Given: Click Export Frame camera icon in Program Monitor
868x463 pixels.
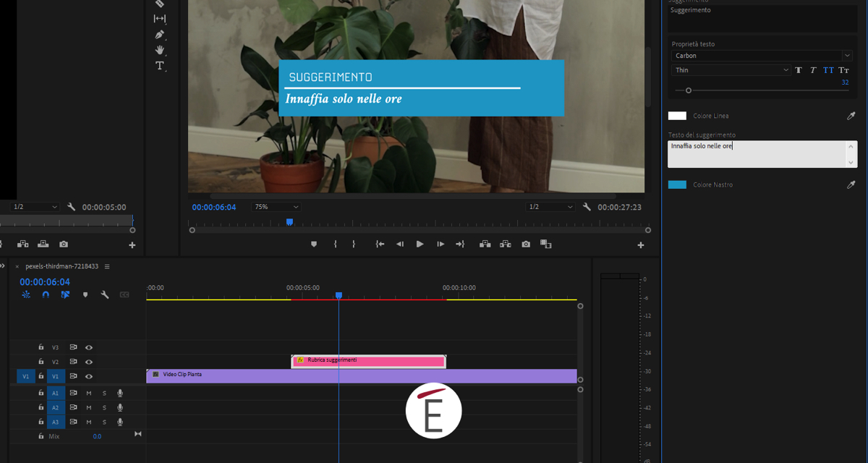Looking at the screenshot, I should (x=526, y=245).
